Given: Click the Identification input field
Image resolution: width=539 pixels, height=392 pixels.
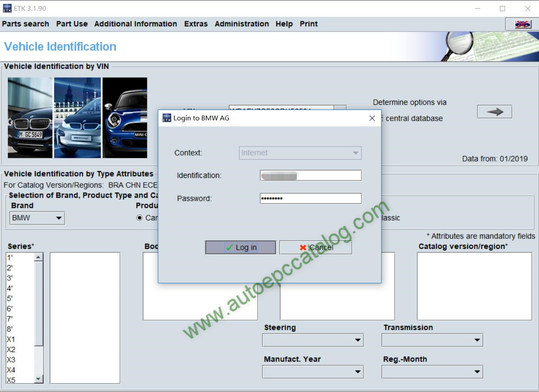Looking at the screenshot, I should pyautogui.click(x=311, y=175).
